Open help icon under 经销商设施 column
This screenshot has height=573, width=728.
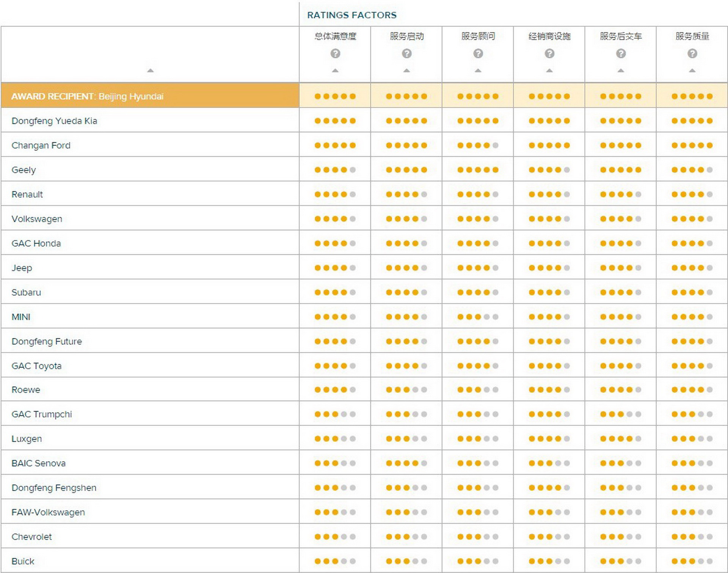pos(549,53)
